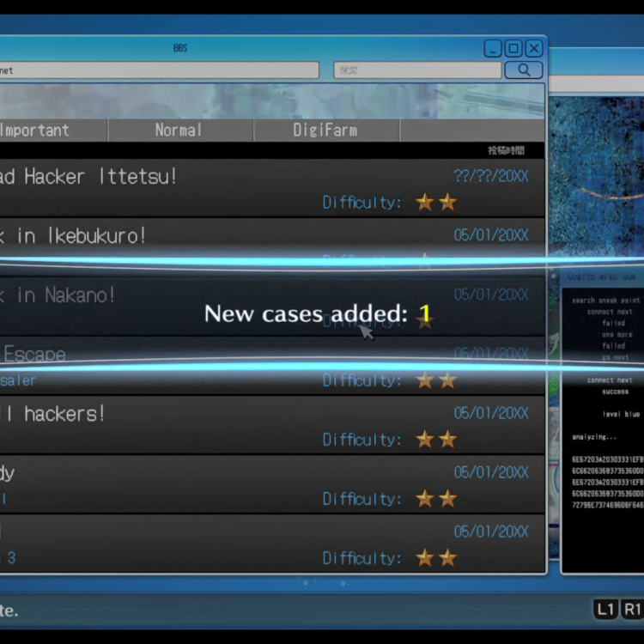Open the DigiFarm tab
The width and height of the screenshot is (644, 644).
(325, 131)
